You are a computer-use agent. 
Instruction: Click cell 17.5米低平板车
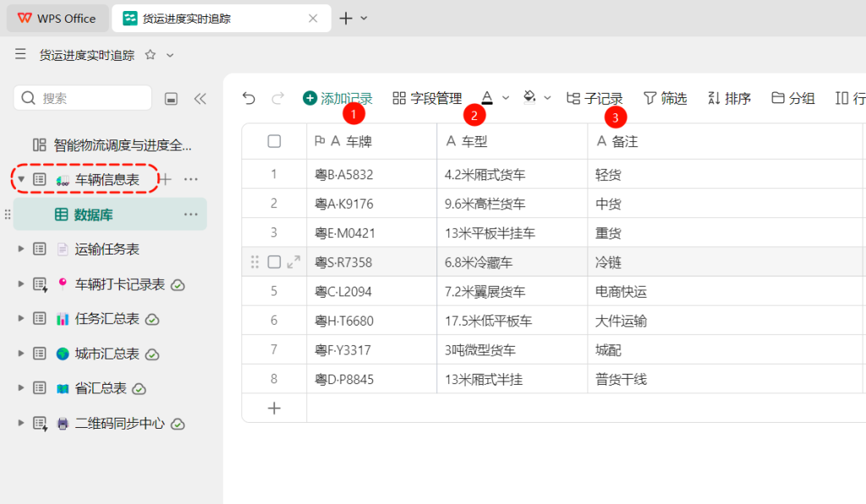512,320
